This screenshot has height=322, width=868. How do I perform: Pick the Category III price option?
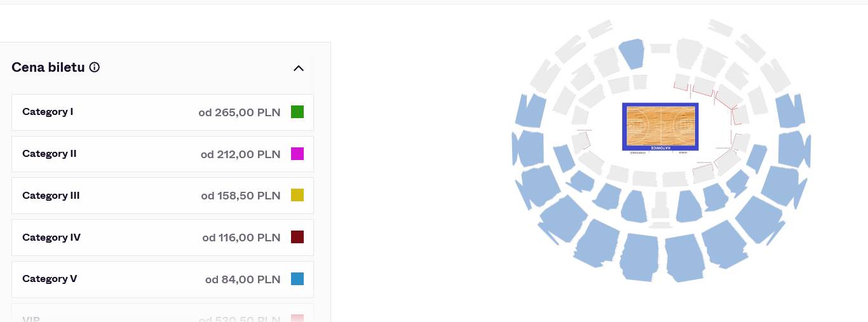click(162, 196)
